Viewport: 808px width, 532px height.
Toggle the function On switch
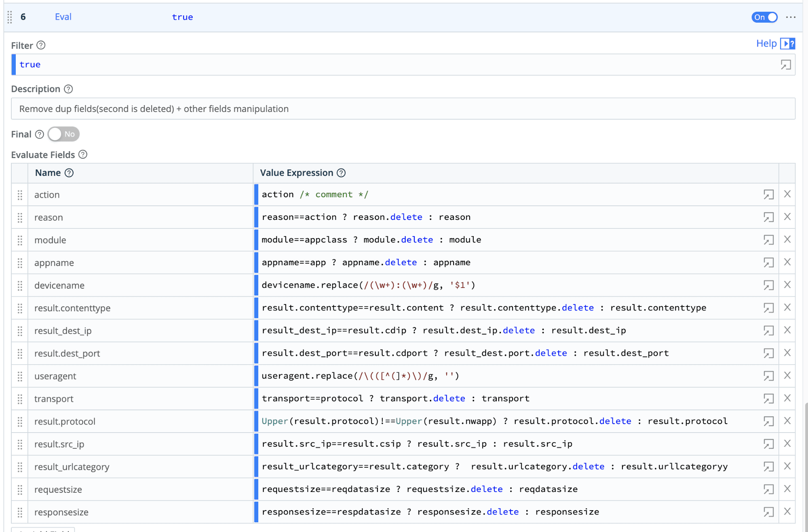[764, 17]
